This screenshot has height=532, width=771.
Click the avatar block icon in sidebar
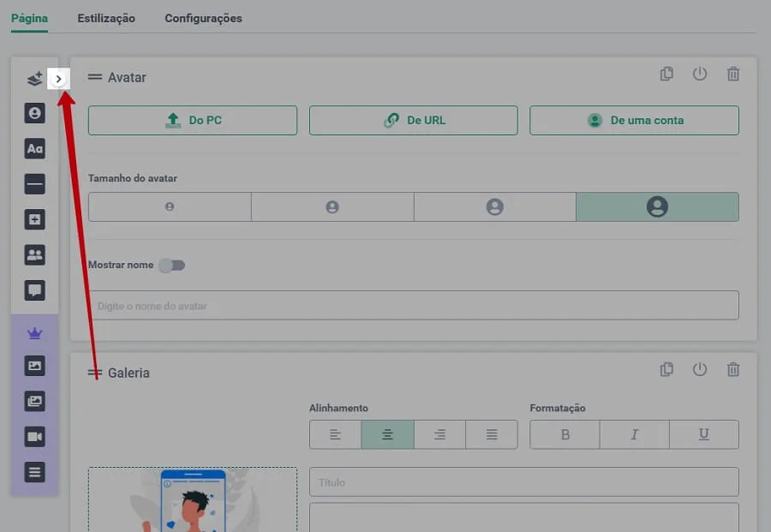[34, 113]
